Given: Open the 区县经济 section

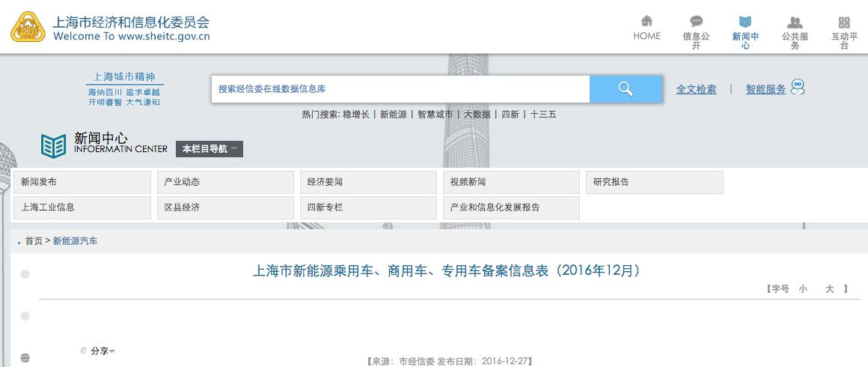Looking at the screenshot, I should point(225,207).
